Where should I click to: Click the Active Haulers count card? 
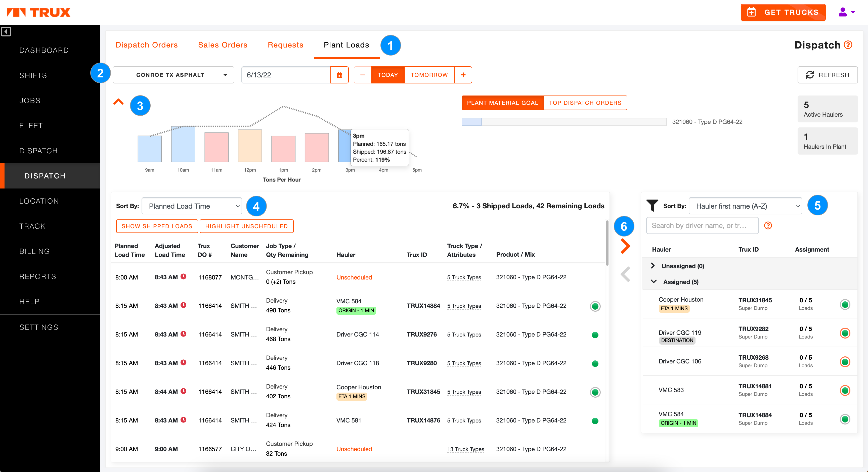pyautogui.click(x=827, y=109)
